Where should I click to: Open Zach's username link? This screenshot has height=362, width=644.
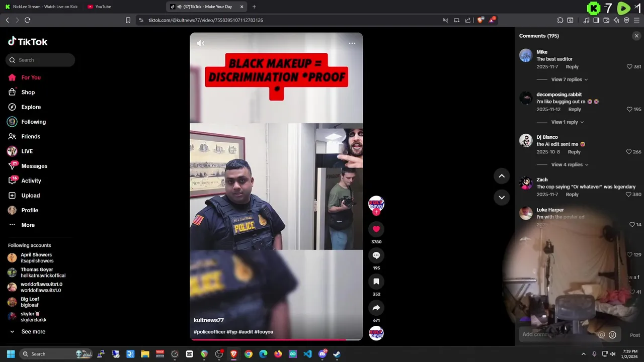point(542,179)
